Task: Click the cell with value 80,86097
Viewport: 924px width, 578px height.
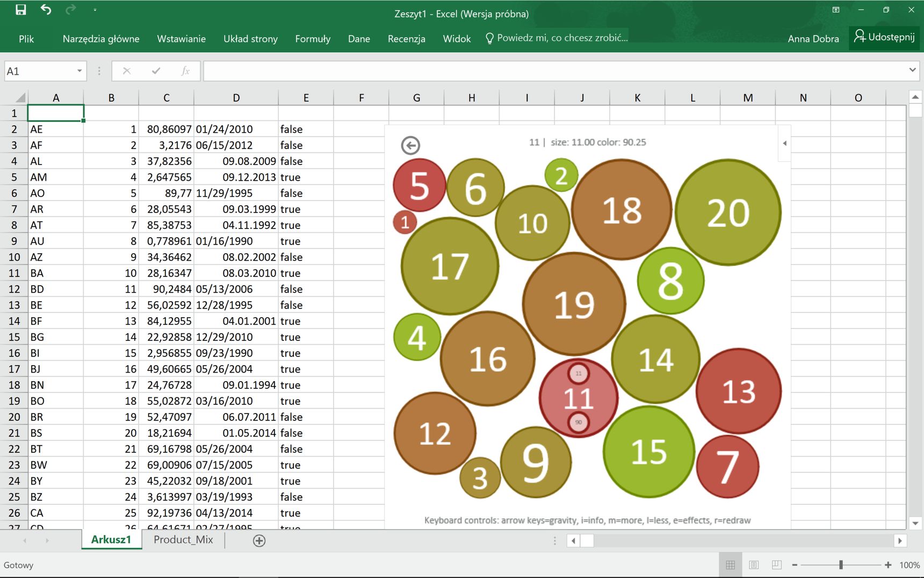Action: (x=167, y=129)
